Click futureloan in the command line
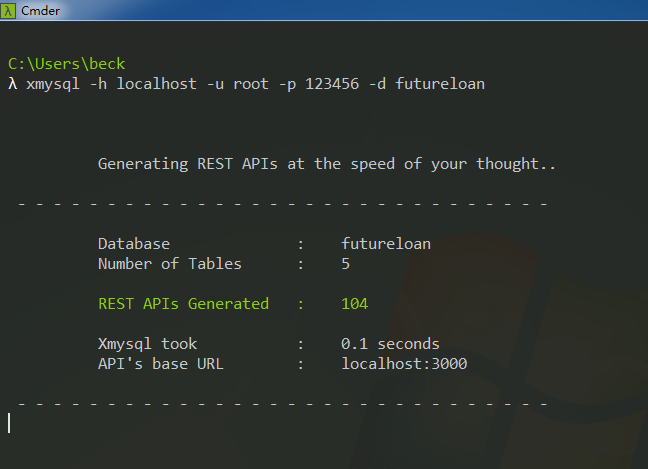The height and width of the screenshot is (469, 648). (440, 83)
